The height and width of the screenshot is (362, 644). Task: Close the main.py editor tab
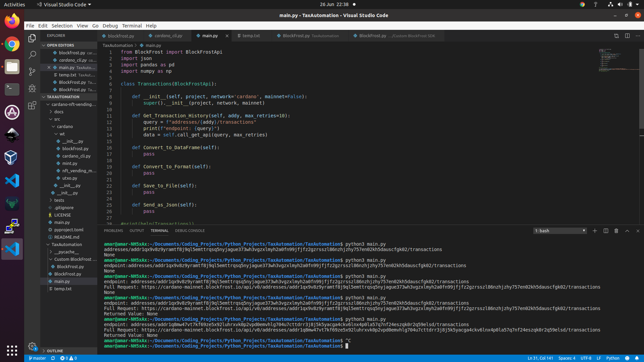(x=227, y=36)
